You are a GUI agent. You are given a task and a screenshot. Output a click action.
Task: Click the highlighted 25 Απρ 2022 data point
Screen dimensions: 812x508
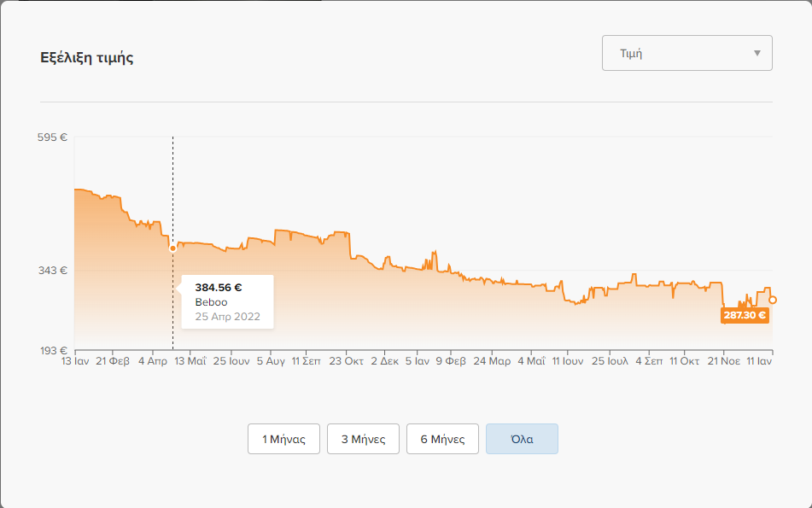click(x=173, y=248)
